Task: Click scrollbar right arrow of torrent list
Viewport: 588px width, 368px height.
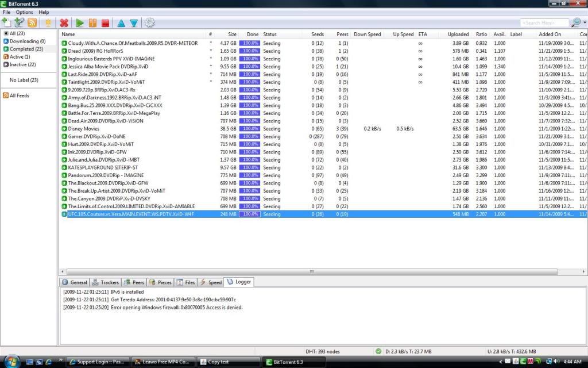Action: pyautogui.click(x=583, y=271)
